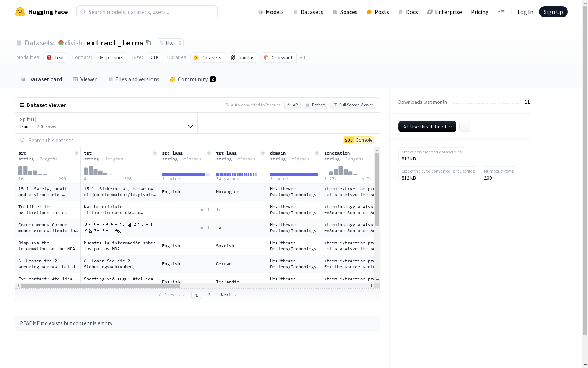Click Auto-converted to Parquet link
The image size is (588, 368).
click(245, 105)
